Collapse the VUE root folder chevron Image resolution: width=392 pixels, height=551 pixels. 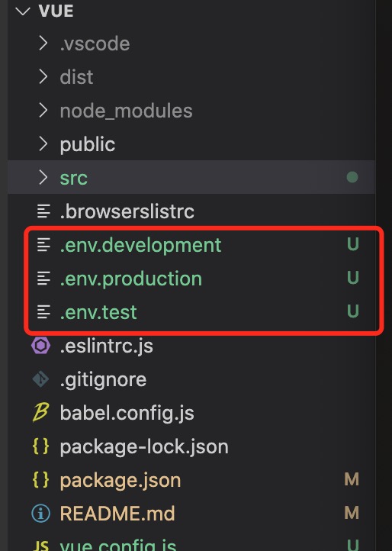click(x=22, y=11)
